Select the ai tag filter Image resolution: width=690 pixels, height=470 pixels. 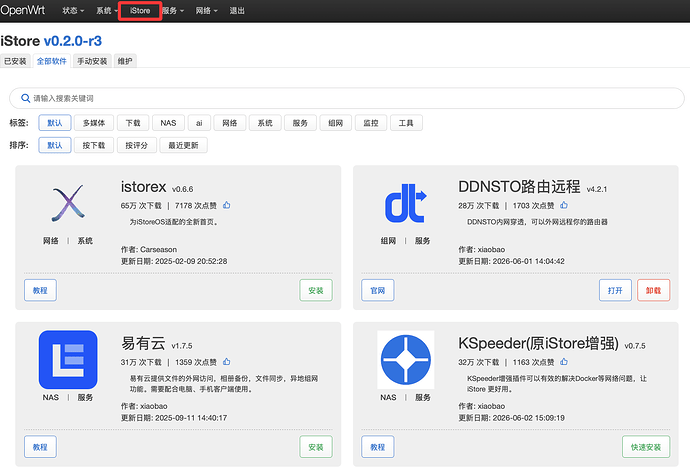pos(199,123)
